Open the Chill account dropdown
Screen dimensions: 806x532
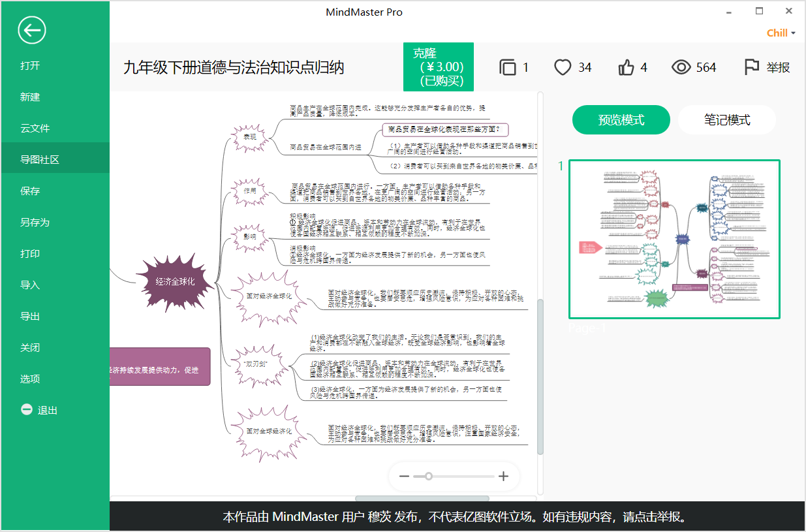(x=781, y=33)
